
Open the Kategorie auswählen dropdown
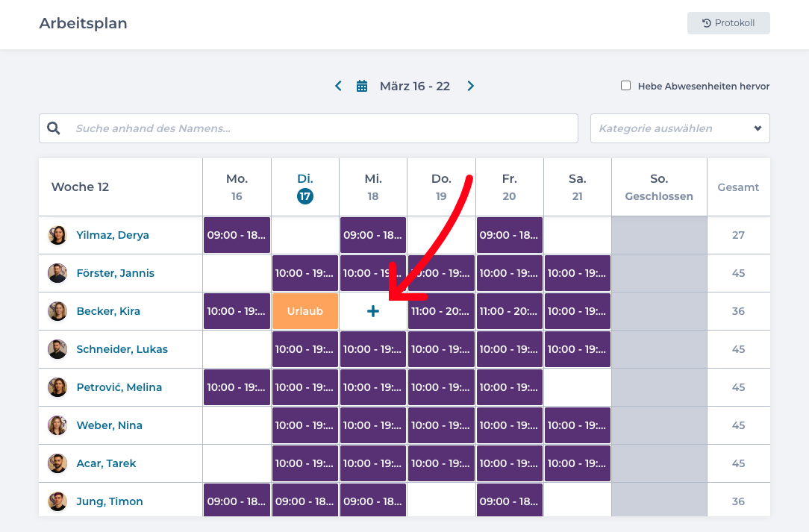pos(680,128)
